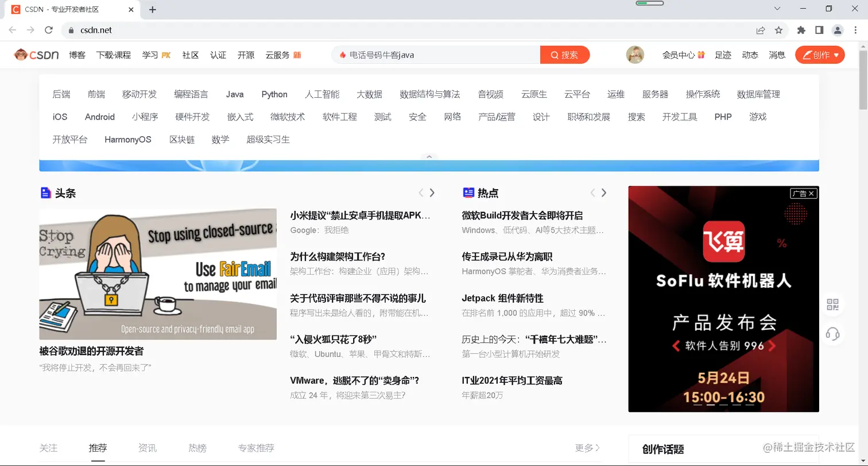Open 云服务 menu item
The image size is (868, 466).
point(283,55)
